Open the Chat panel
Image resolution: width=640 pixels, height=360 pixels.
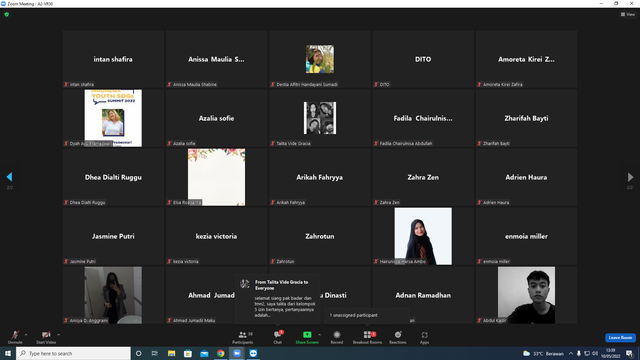pyautogui.click(x=278, y=337)
